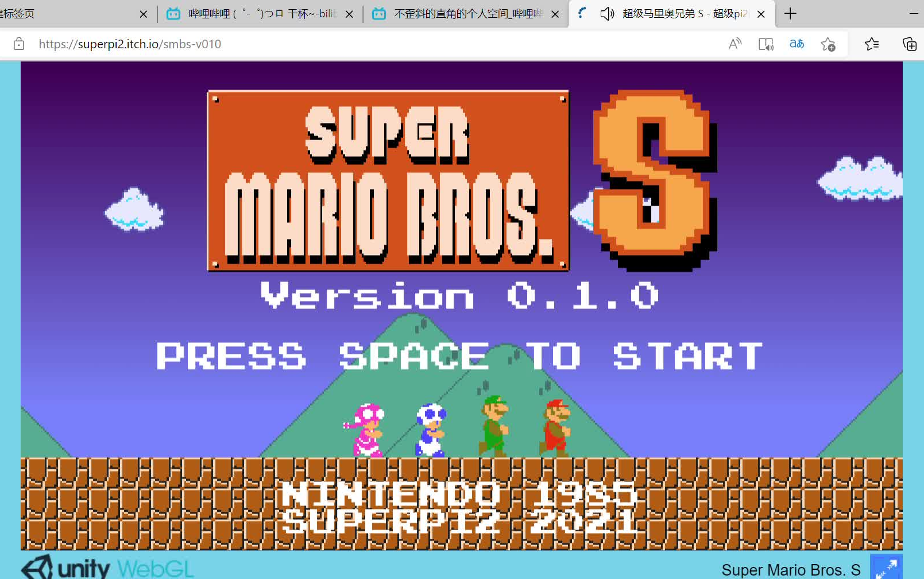Click the Super Mario Bros. S footer title
This screenshot has width=924, height=579.
(x=791, y=570)
